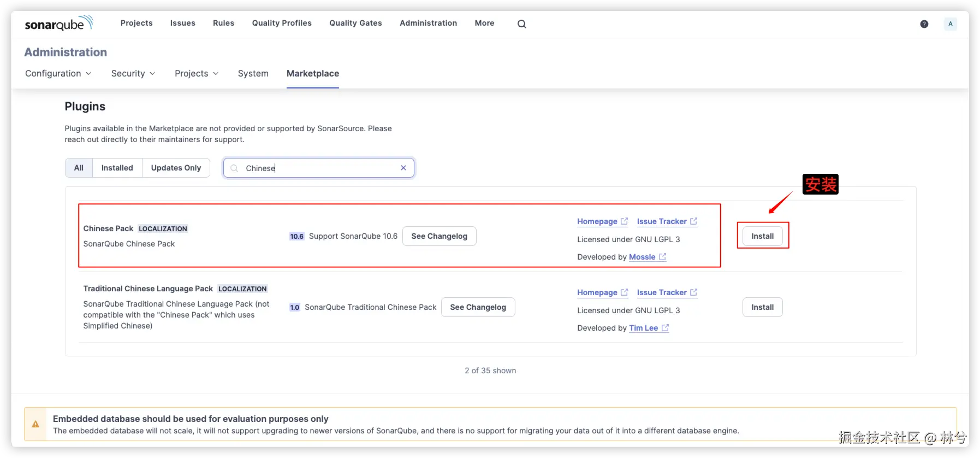
Task: Open Chinese Pack Issue Tracker link
Action: [667, 221]
